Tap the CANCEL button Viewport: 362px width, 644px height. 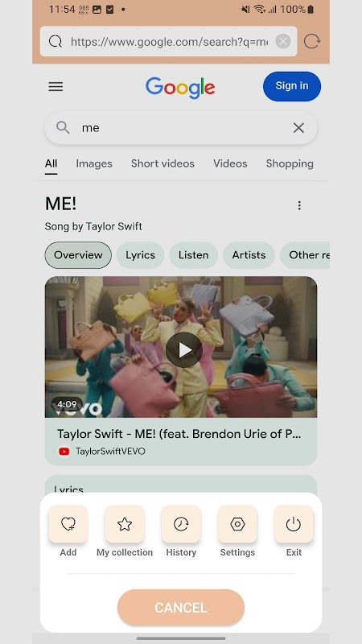(181, 608)
